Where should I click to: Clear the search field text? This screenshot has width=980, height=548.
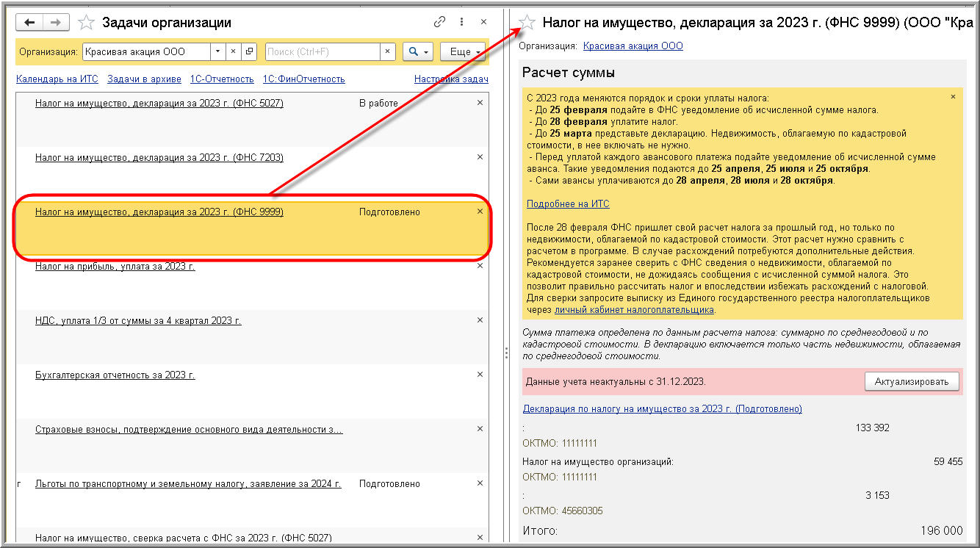(x=388, y=52)
